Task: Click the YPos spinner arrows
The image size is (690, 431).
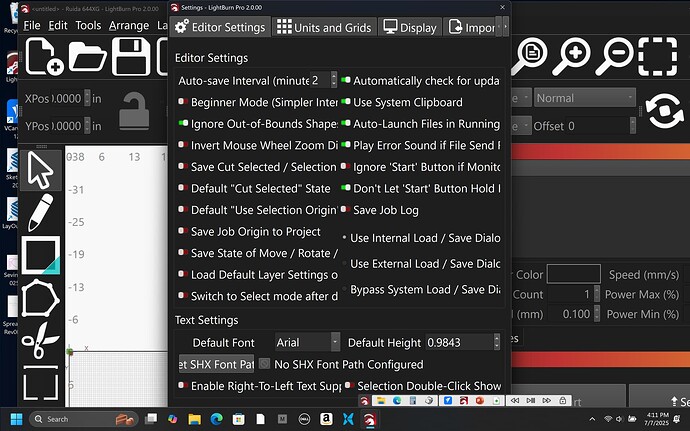Action: pos(87,126)
